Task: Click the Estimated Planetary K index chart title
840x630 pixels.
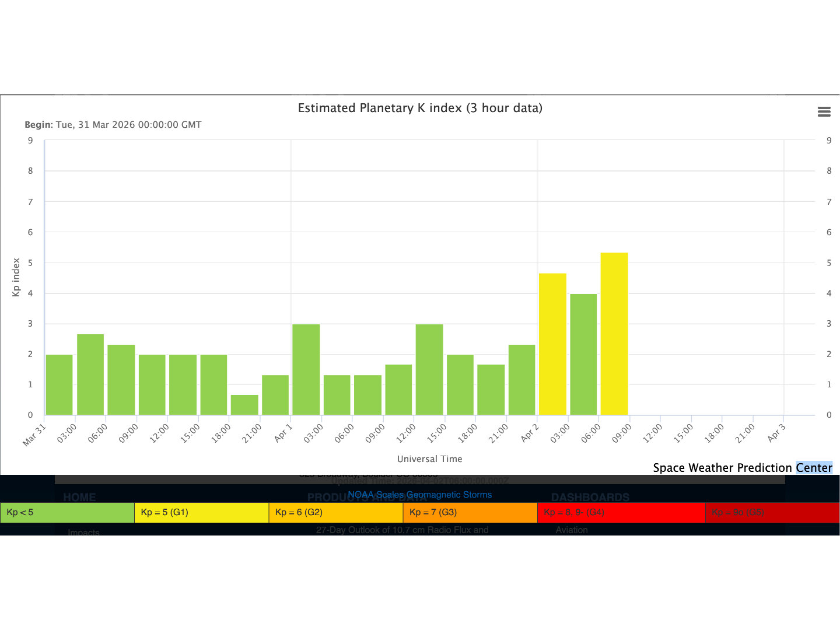Action: pyautogui.click(x=420, y=108)
